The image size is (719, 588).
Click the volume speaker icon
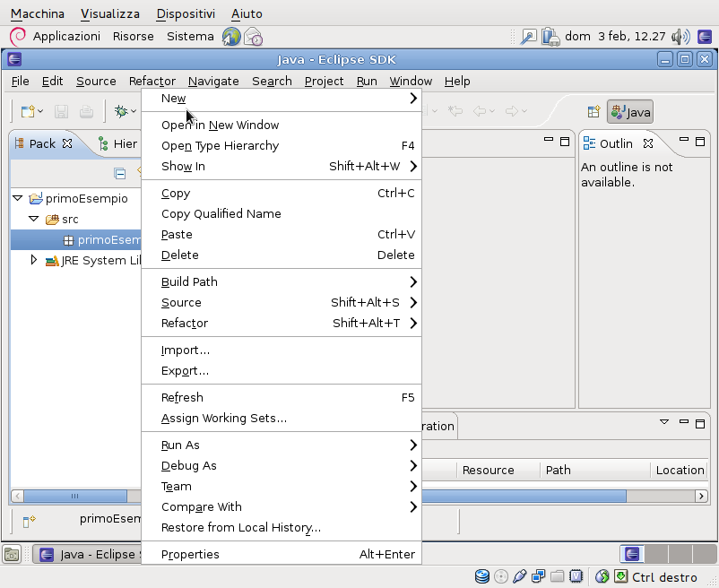click(x=680, y=37)
